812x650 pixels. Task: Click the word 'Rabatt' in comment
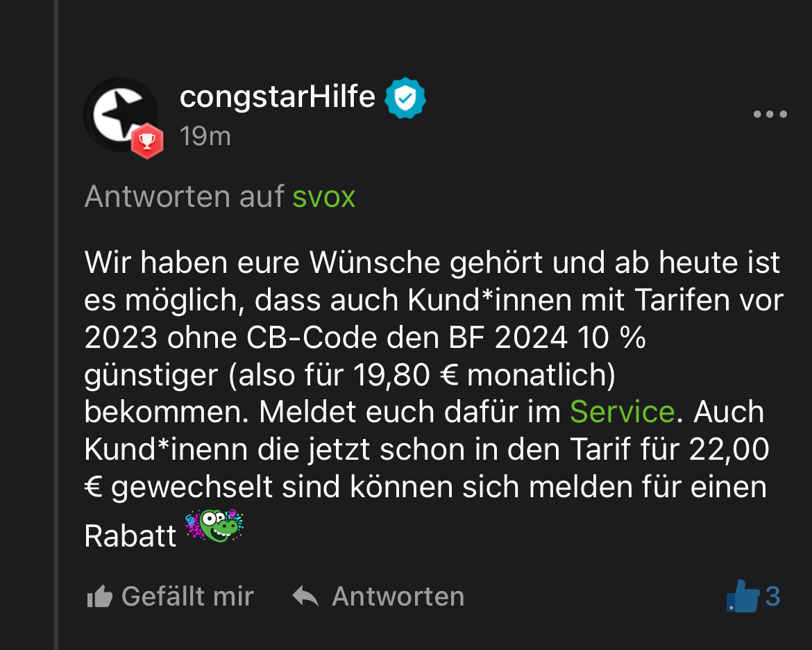(130, 535)
